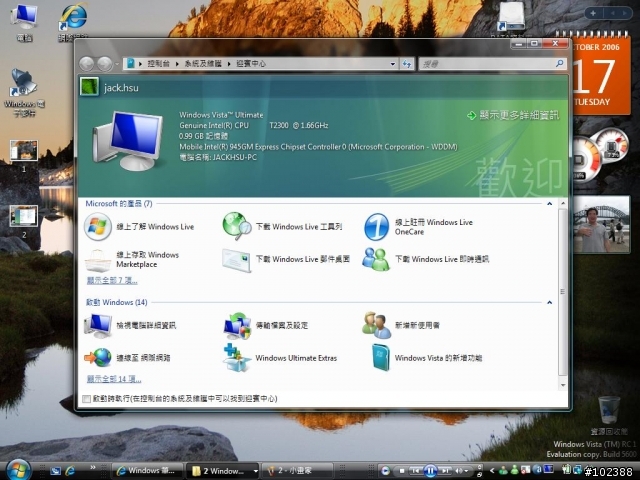The image size is (640, 480).
Task: Click desktop thumbnail labeled 2
Action: (x=24, y=221)
